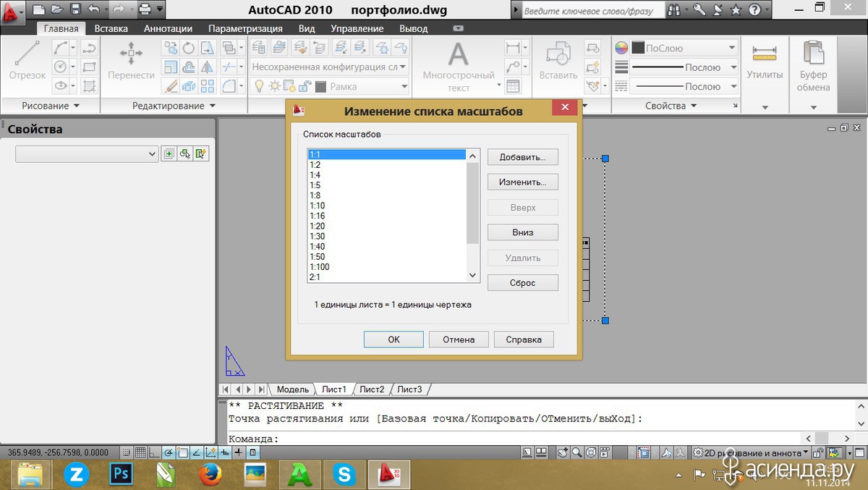868x490 pixels.
Task: Select the Перенести move tool
Action: click(x=131, y=61)
